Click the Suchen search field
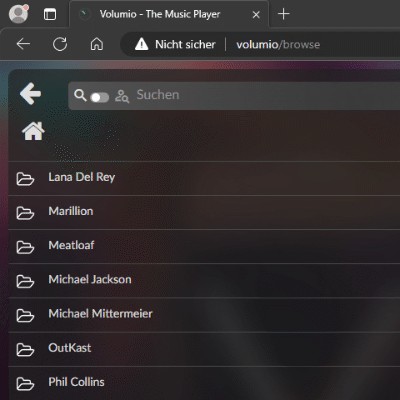This screenshot has height=400, width=400. (x=234, y=96)
